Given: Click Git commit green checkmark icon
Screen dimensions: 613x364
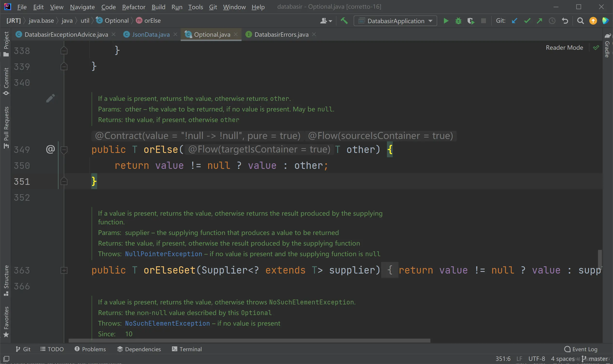Looking at the screenshot, I should point(527,21).
